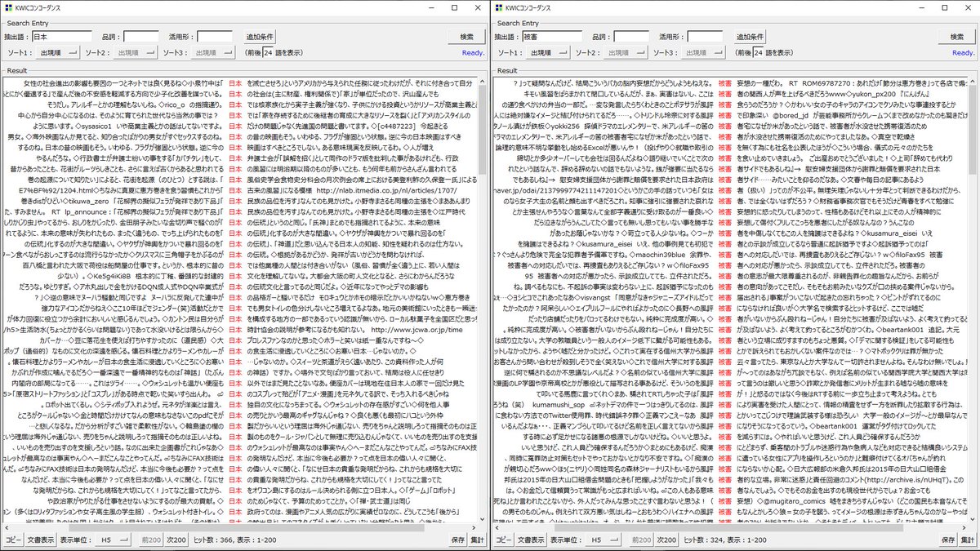Viewport: 980px width, 551px height.
Task: Focus the 品詞 input in the right window
Action: 632,37
